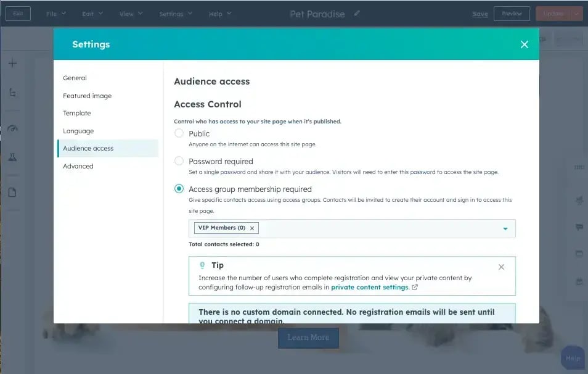Screen dimensions: 588x374
Task: Click the Update button
Action: coord(553,14)
